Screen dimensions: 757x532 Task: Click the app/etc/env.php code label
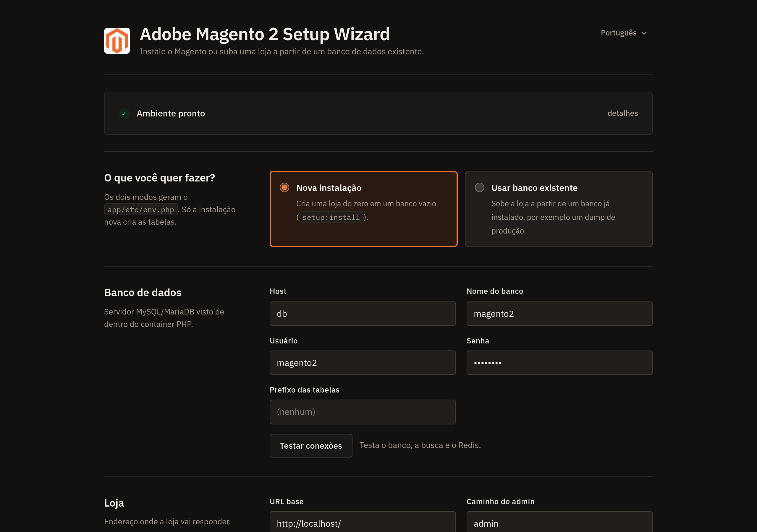coord(141,210)
